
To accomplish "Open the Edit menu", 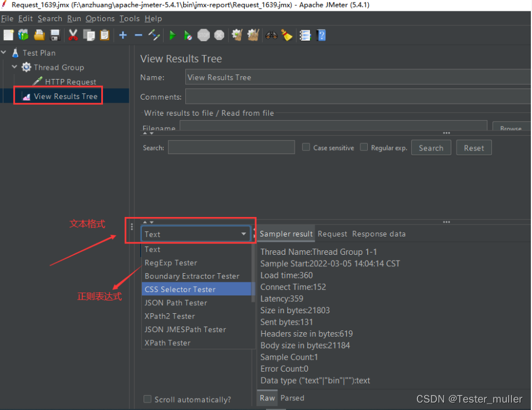I will point(25,18).
